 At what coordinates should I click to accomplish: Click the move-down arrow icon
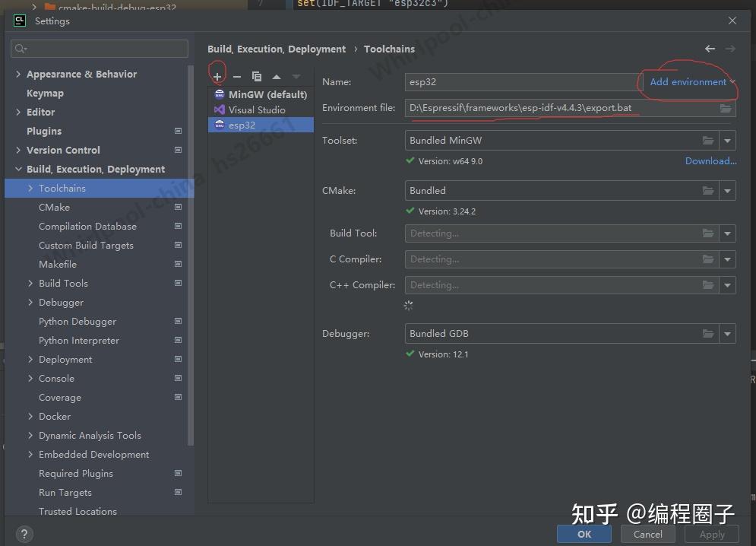[x=295, y=75]
